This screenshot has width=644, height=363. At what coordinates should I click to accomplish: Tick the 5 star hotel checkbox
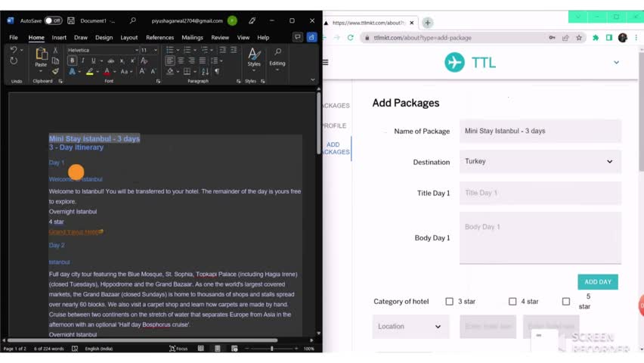pos(566,301)
